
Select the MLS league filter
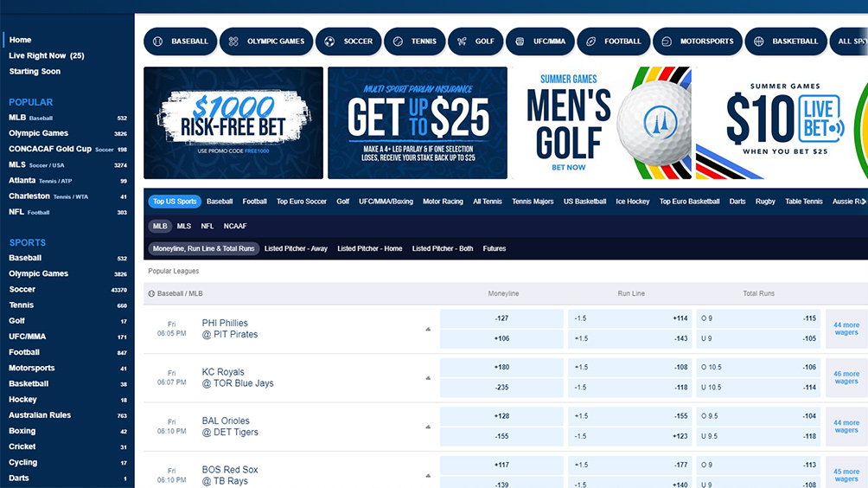point(184,226)
